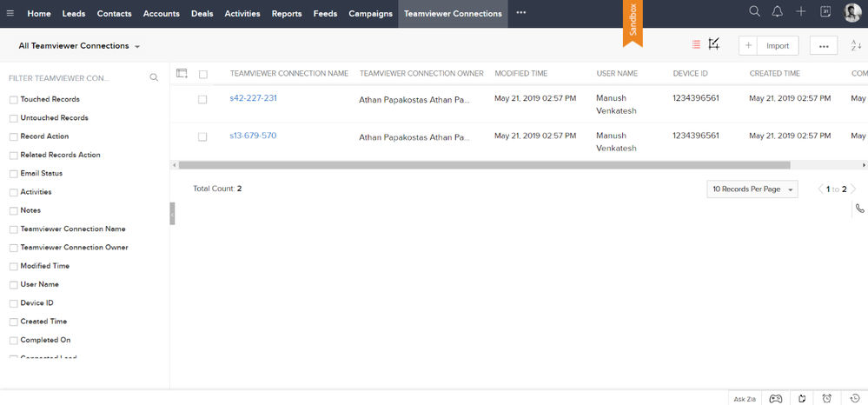The width and height of the screenshot is (868, 405).
Task: Expand All Teamviewer Connections view dropdown
Action: [x=79, y=46]
